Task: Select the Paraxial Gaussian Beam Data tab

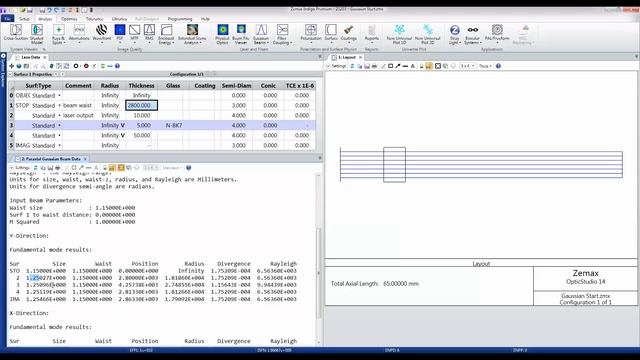Action: [x=51, y=159]
